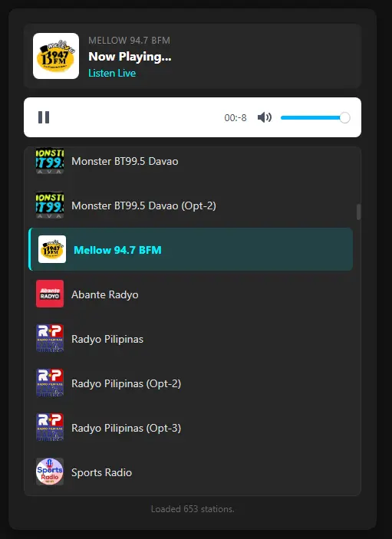Click the Radyo Pilipinas (Opt-2) logo
The image size is (392, 539).
coord(50,383)
